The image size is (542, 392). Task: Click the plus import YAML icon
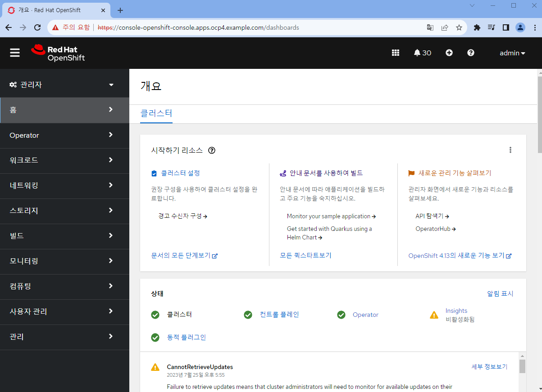pos(449,53)
